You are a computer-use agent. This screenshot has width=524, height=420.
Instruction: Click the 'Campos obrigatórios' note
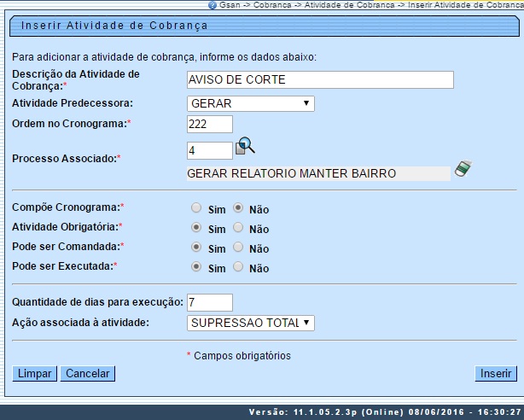click(x=242, y=356)
